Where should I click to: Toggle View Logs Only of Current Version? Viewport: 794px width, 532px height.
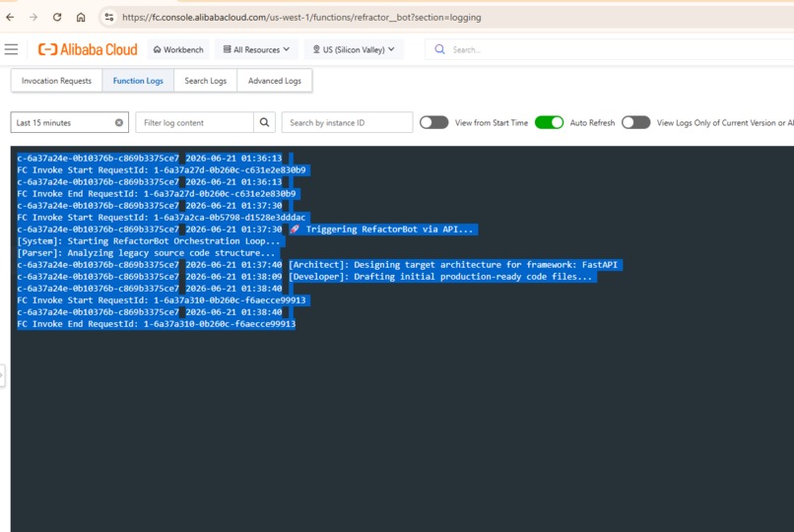635,122
